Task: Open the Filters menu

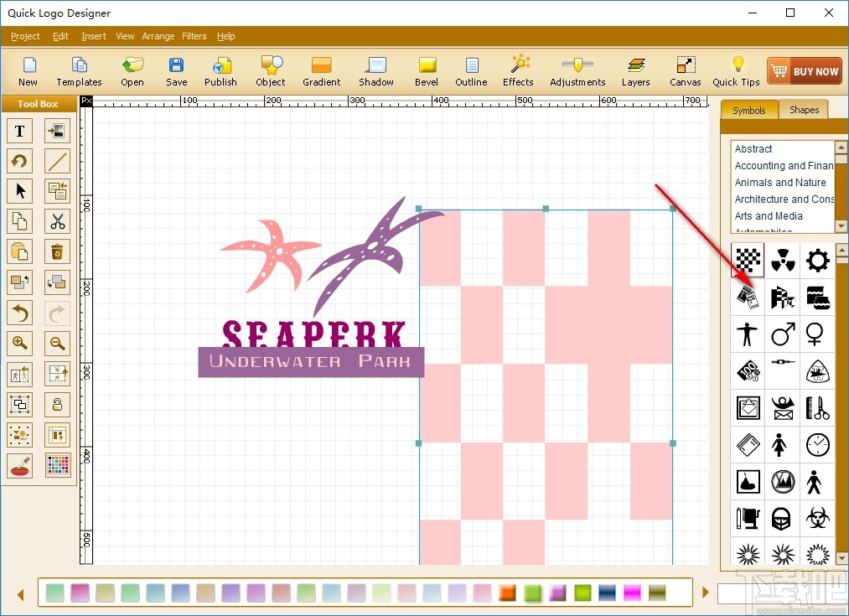Action: click(x=194, y=36)
